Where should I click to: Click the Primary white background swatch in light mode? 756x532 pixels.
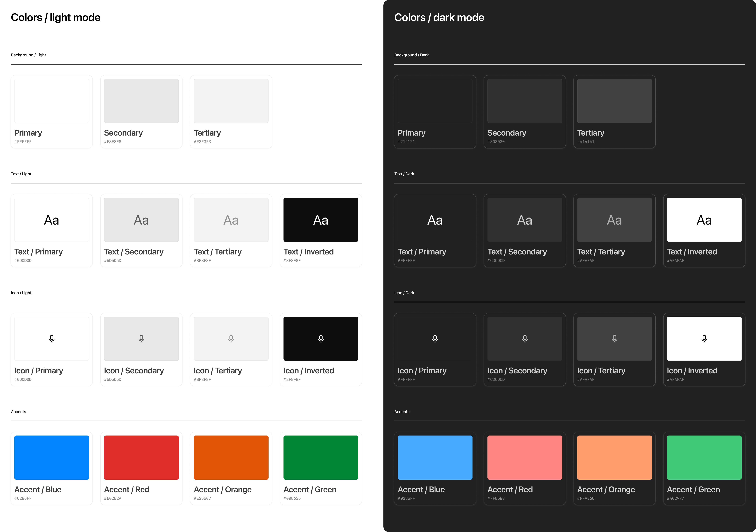coord(51,101)
